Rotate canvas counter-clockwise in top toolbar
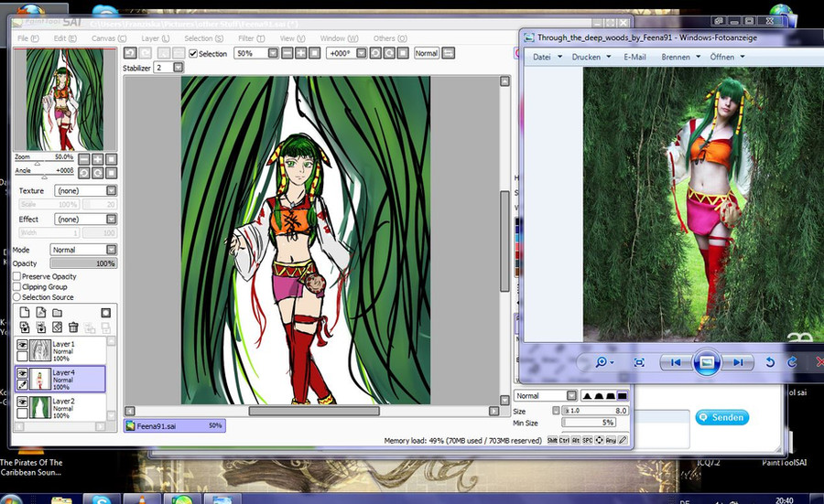 click(x=375, y=53)
